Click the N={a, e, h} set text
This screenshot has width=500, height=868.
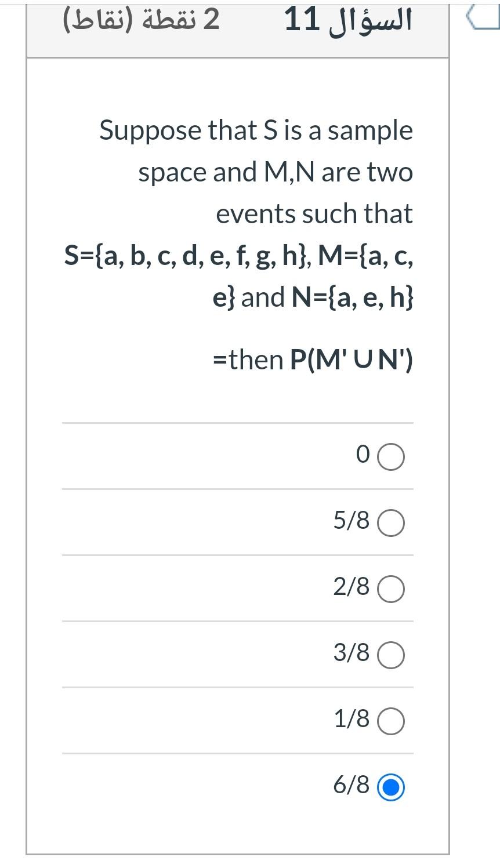click(353, 297)
